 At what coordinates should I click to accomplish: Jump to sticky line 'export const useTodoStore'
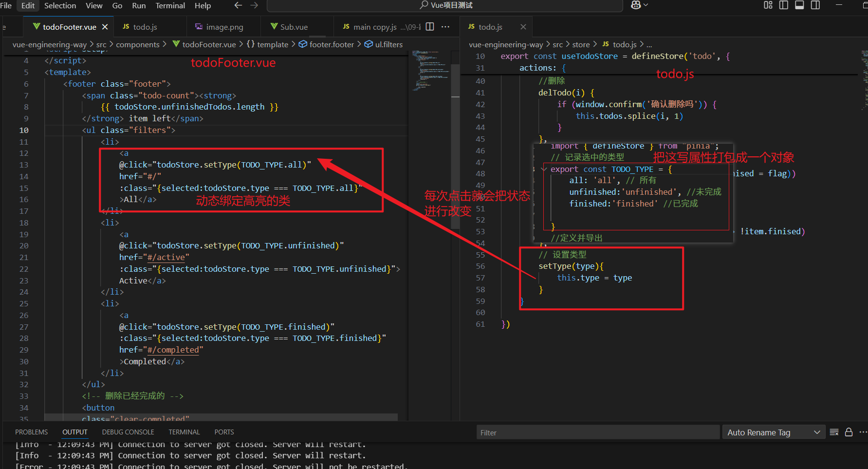[615, 56]
